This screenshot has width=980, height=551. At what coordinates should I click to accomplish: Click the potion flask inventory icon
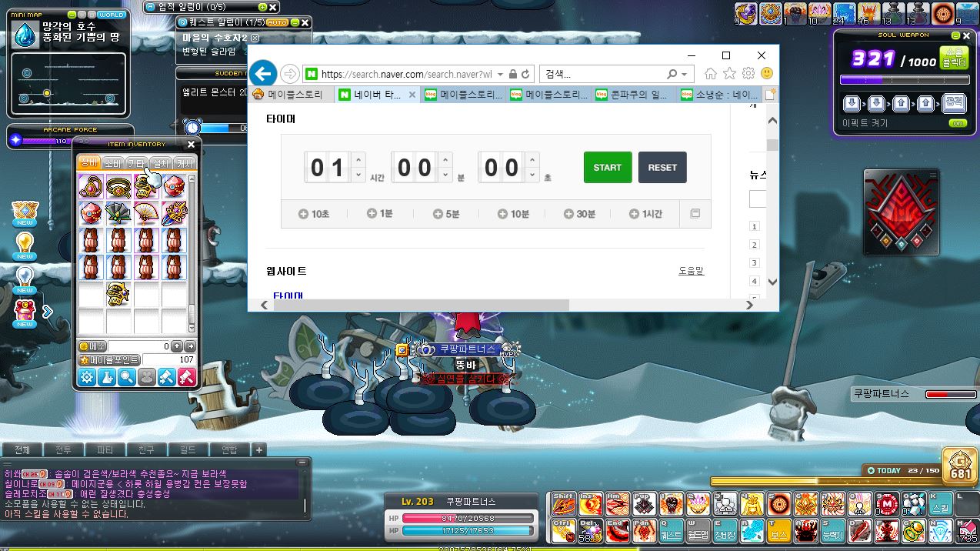coord(107,377)
